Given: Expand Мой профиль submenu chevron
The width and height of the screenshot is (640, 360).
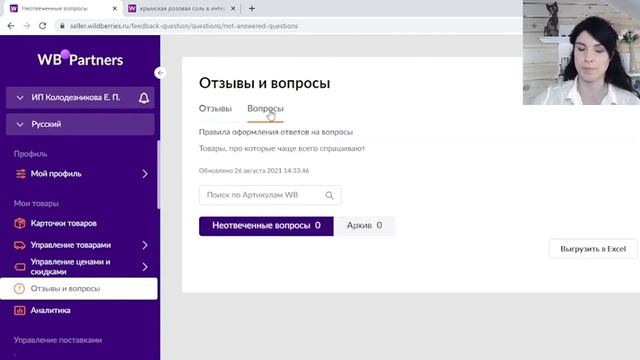Looking at the screenshot, I should click(145, 174).
